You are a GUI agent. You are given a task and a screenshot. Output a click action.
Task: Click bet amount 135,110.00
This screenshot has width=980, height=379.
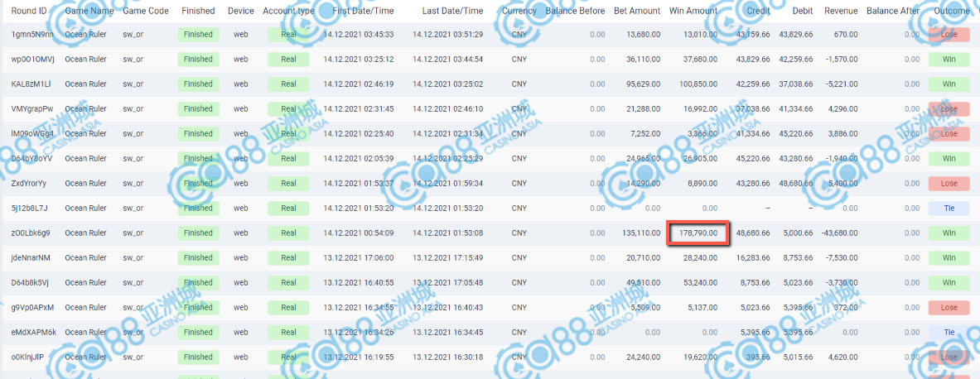(x=641, y=233)
